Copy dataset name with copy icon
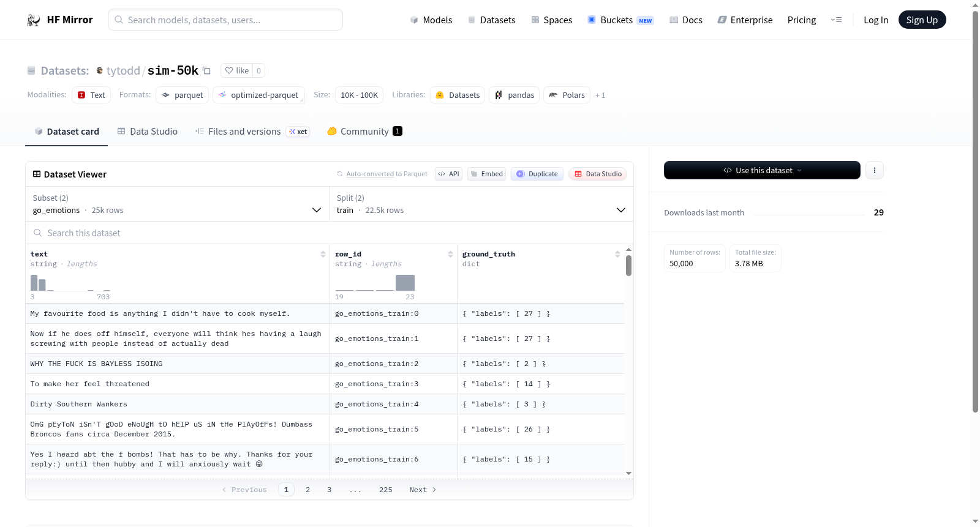 206,71
